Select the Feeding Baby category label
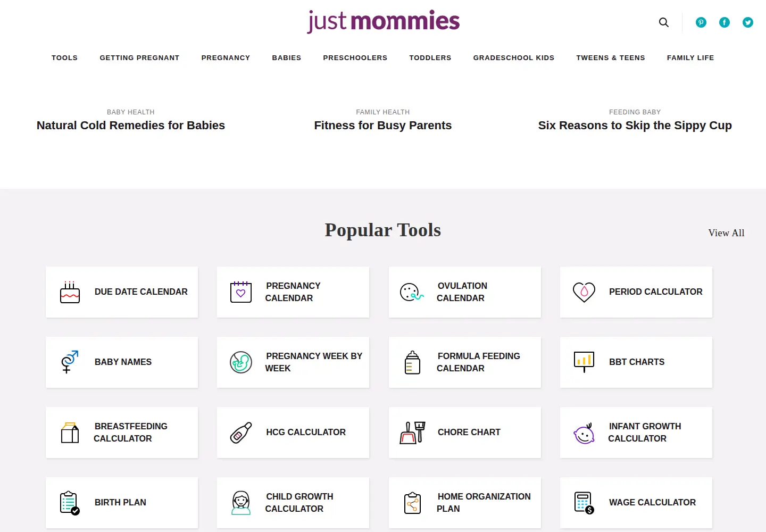The width and height of the screenshot is (766, 532). [635, 112]
